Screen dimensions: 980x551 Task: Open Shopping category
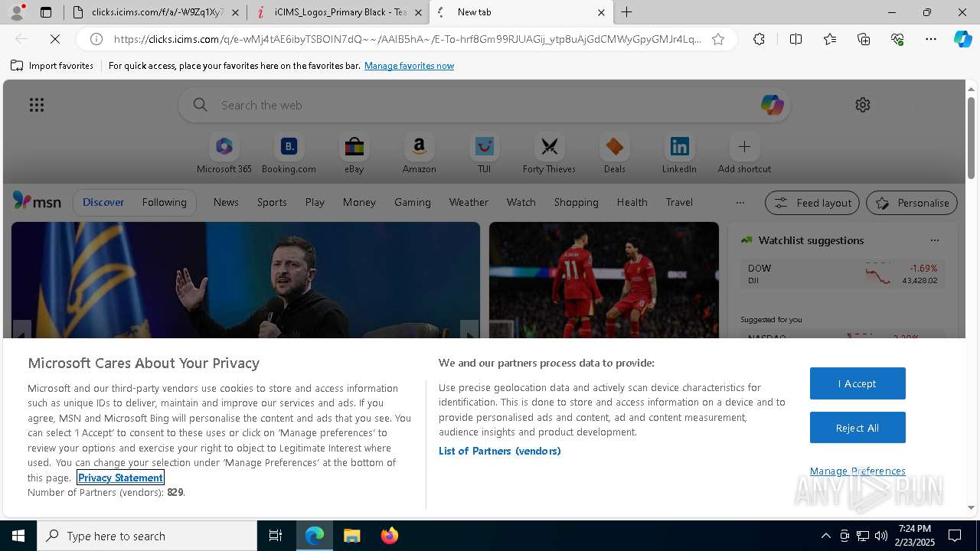(576, 202)
